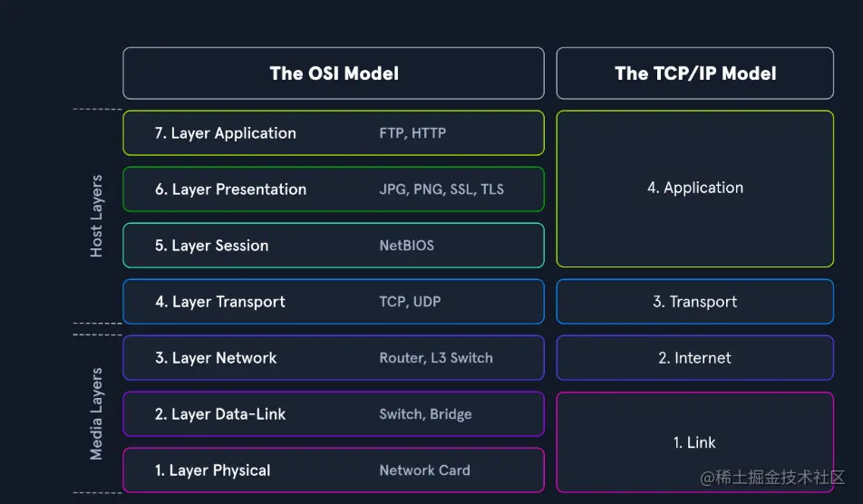Click the Network Card label
The image size is (863, 504).
tap(424, 470)
